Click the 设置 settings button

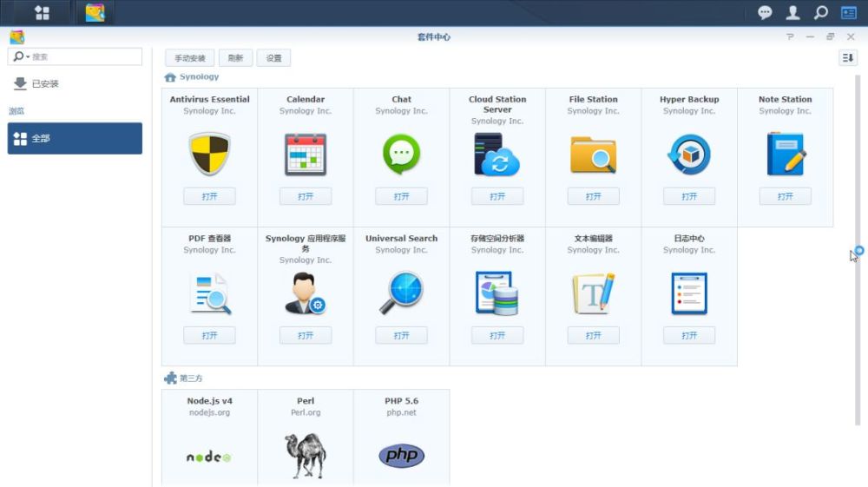point(273,58)
